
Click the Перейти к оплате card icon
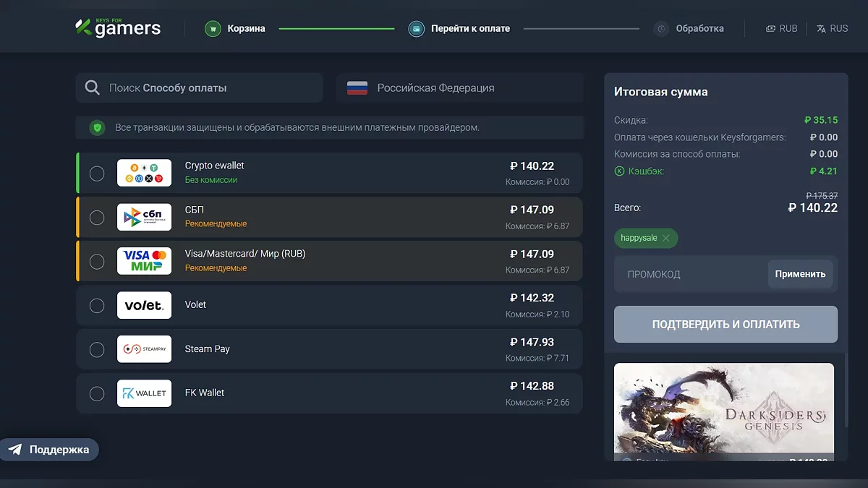(416, 29)
